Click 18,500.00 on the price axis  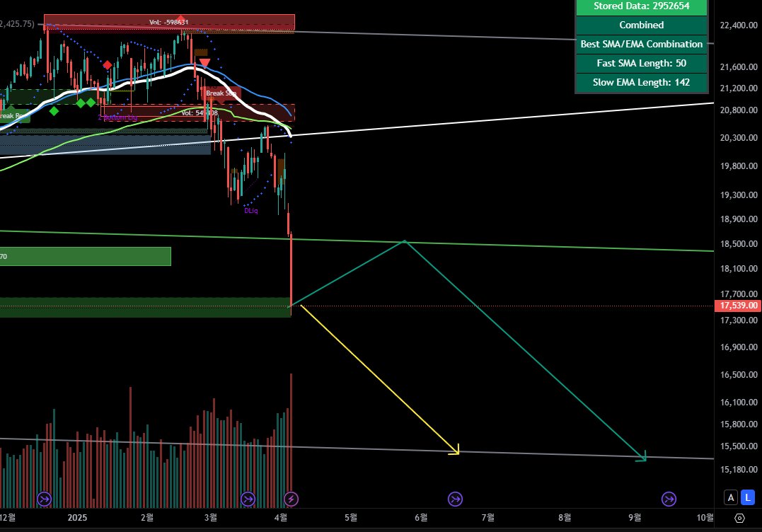point(739,244)
